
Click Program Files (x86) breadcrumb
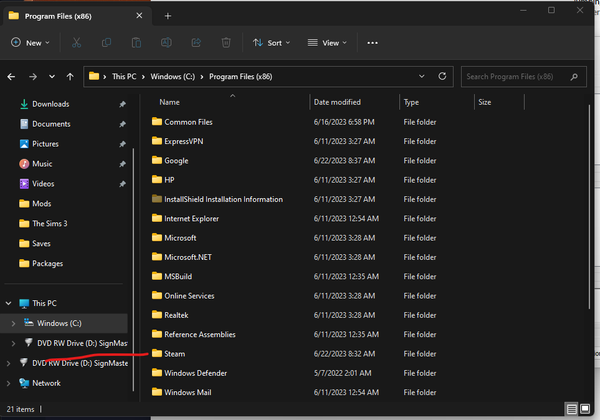click(x=241, y=77)
